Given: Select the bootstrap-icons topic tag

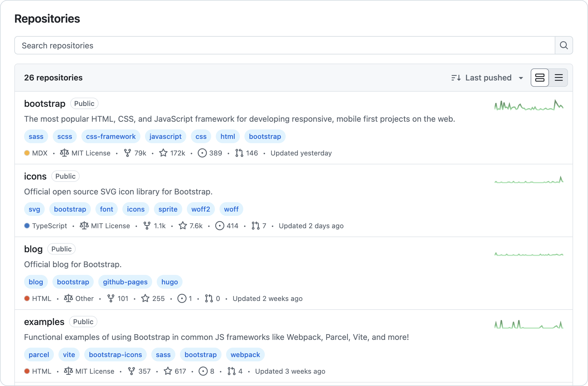Looking at the screenshot, I should pyautogui.click(x=115, y=355).
